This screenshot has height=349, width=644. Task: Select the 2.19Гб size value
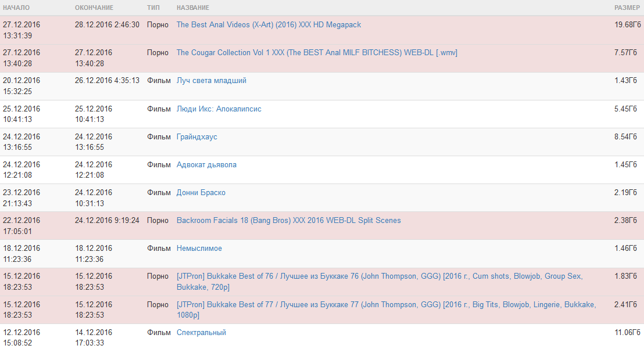pos(625,192)
